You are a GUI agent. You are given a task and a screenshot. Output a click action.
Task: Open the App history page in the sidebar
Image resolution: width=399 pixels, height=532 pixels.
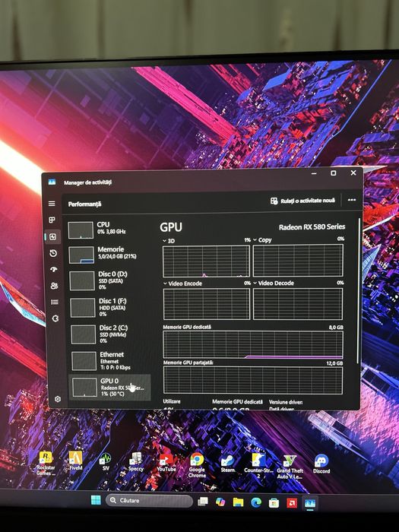[x=53, y=253]
